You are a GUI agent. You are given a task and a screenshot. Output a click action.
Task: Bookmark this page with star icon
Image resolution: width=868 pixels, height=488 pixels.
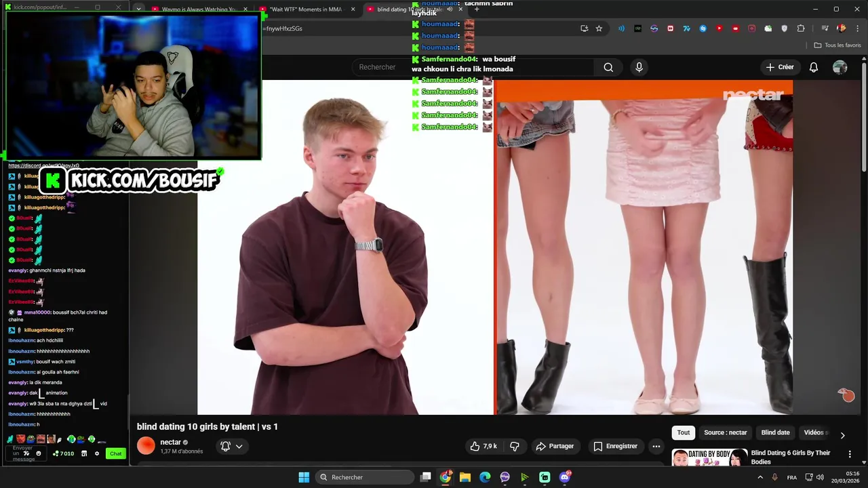pyautogui.click(x=599, y=28)
